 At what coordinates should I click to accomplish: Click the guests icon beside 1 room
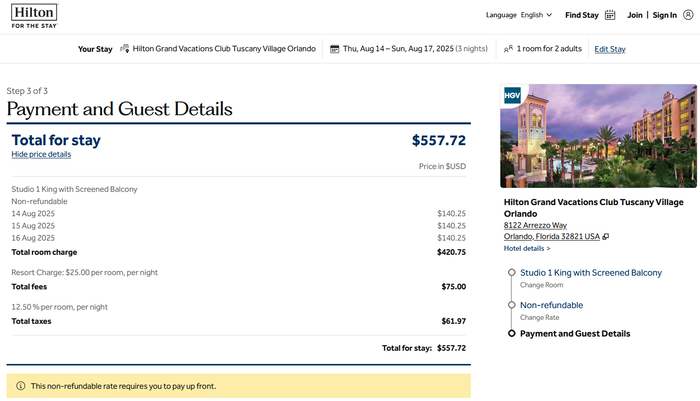(x=508, y=49)
